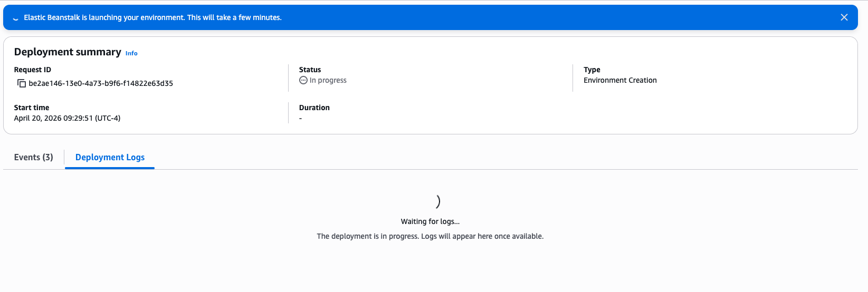
Task: Click the Type label
Action: 592,70
